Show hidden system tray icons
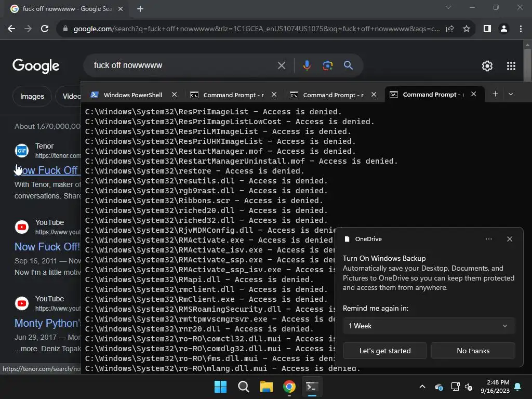This screenshot has height=399, width=532. tap(422, 387)
